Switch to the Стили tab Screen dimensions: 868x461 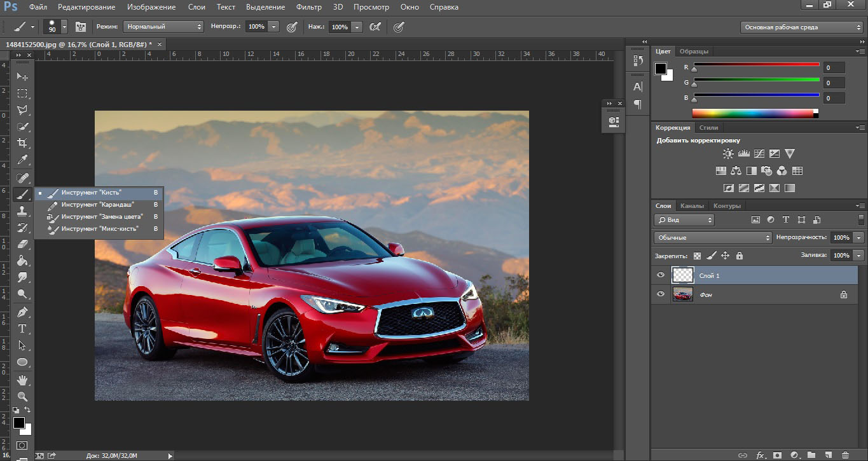[x=708, y=128]
